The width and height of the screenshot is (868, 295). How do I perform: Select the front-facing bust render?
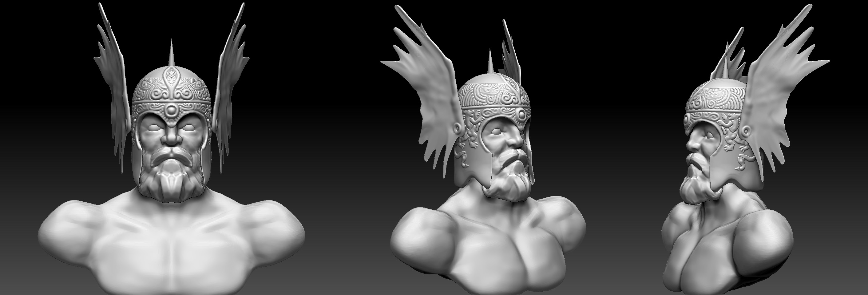pyautogui.click(x=172, y=148)
